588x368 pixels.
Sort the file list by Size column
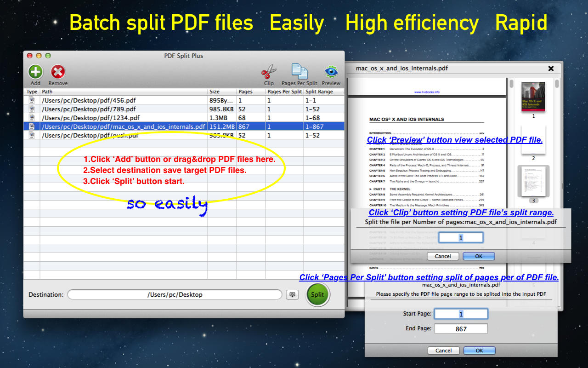click(222, 92)
